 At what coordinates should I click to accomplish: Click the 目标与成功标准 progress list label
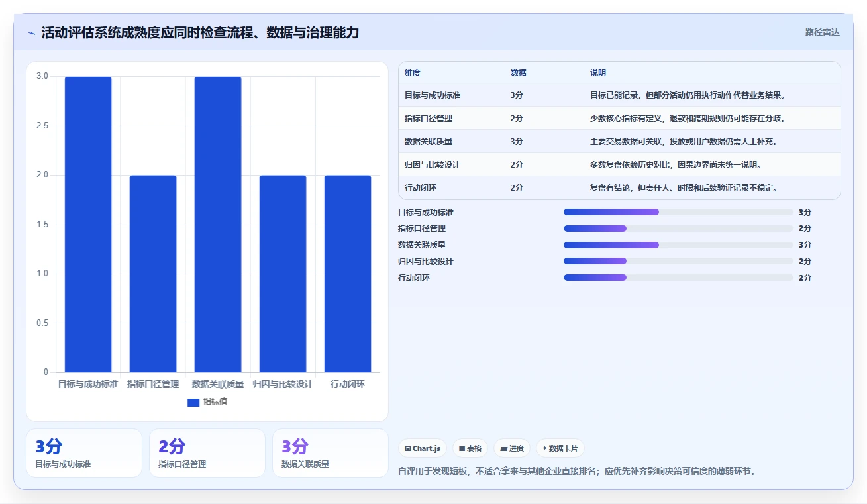click(x=426, y=213)
